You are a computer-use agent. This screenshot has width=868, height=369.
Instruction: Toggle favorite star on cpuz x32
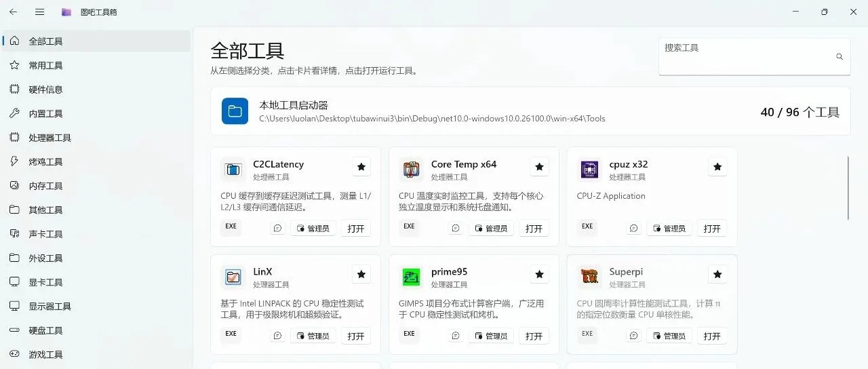(717, 167)
